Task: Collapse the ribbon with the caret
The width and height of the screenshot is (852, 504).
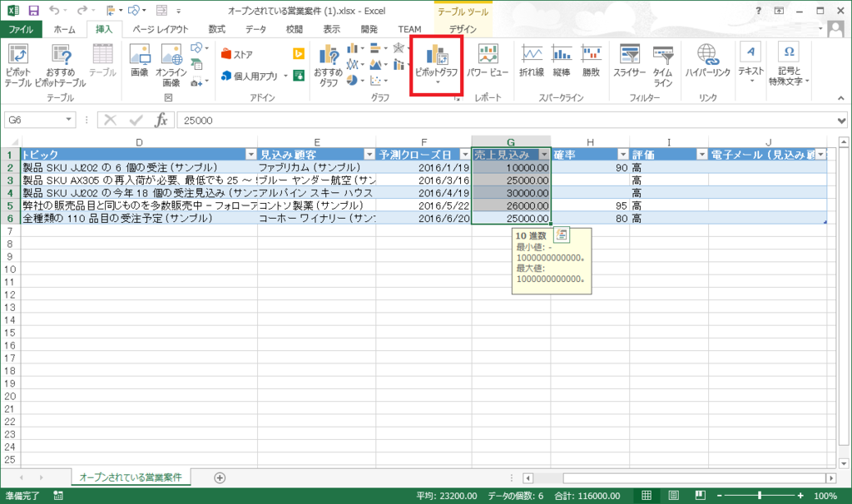Action: (840, 98)
